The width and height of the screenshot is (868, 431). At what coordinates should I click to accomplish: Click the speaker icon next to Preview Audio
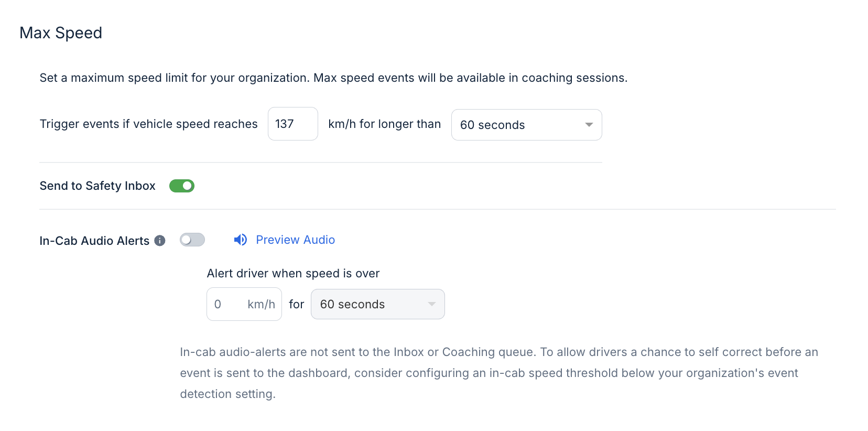point(240,240)
